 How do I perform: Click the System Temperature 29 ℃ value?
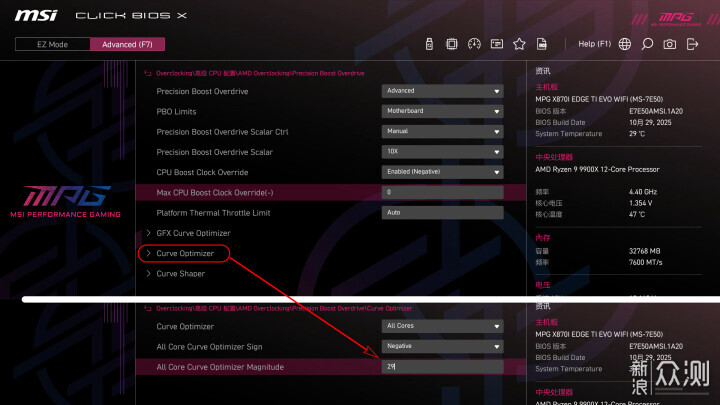(637, 134)
